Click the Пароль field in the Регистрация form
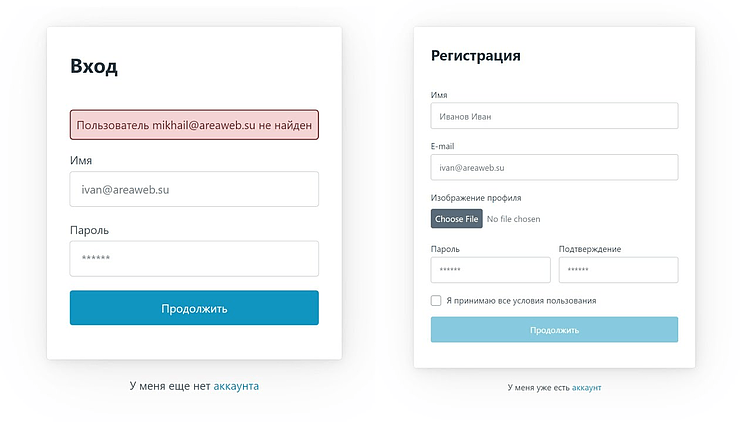This screenshot has width=751, height=422. tap(490, 270)
